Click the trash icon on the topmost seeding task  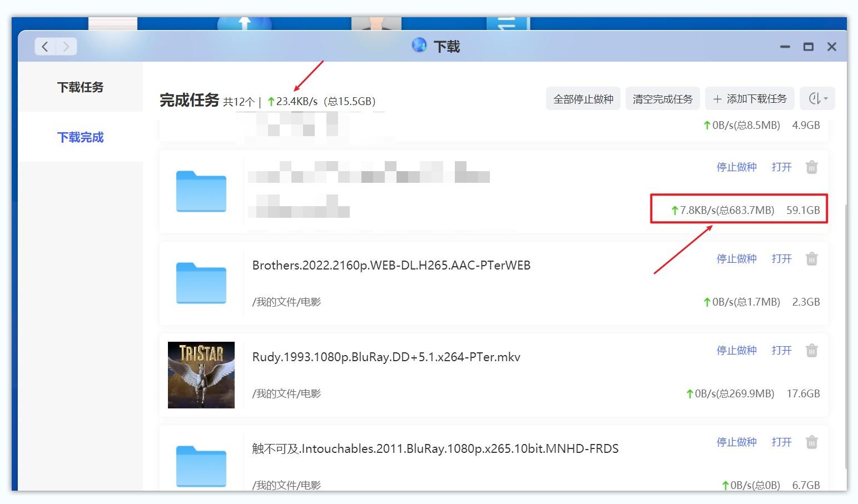pos(811,167)
